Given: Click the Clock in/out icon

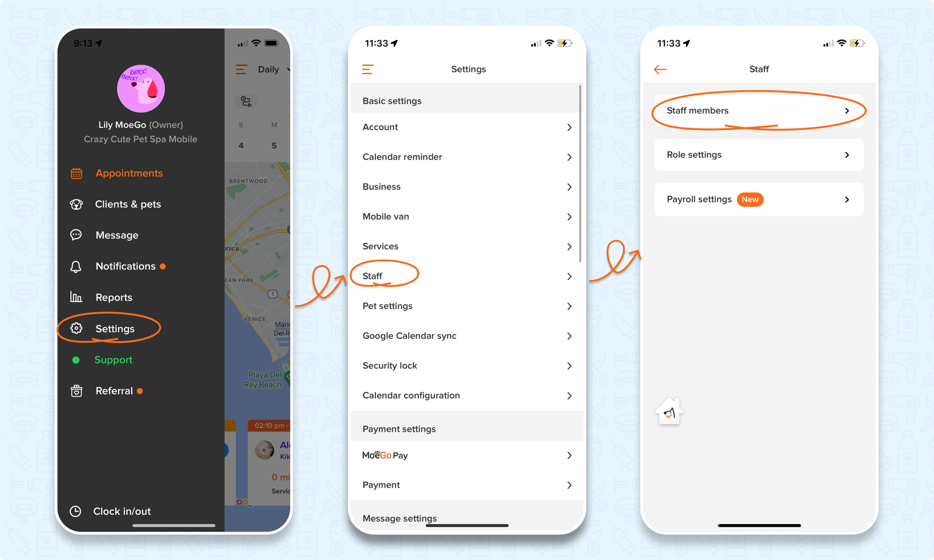Looking at the screenshot, I should pos(75,511).
